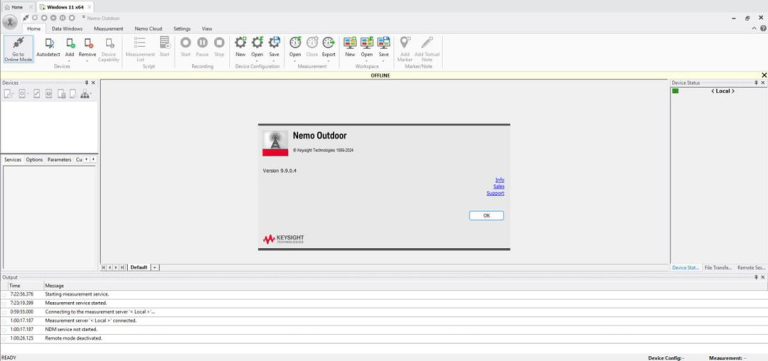Expand Workspace Save dropdown arrow
The image size is (768, 361).
pyautogui.click(x=384, y=60)
